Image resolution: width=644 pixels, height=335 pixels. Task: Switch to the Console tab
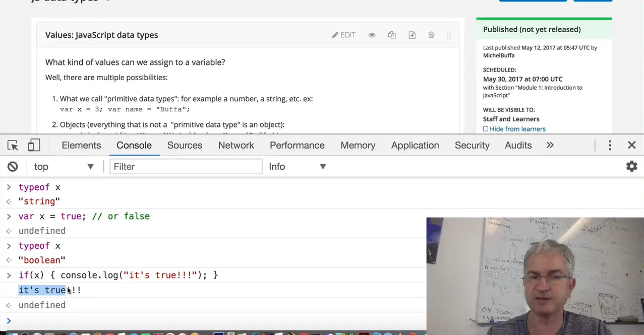134,145
